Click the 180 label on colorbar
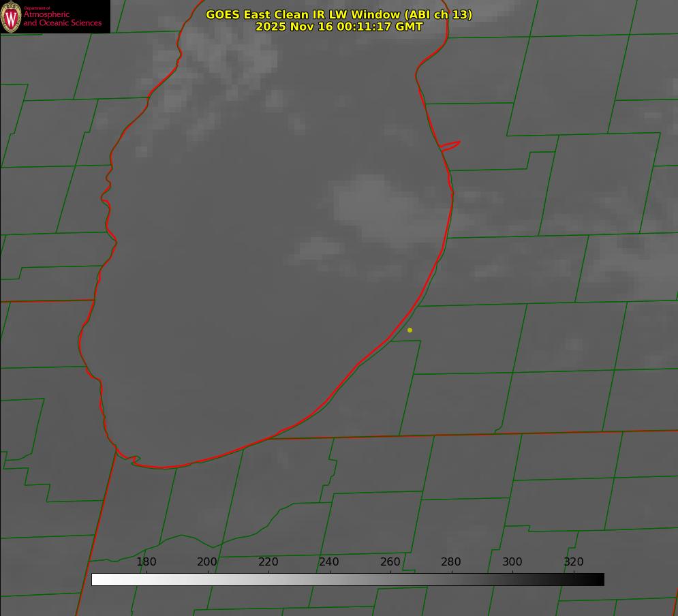This screenshot has height=616, width=678. (x=147, y=562)
